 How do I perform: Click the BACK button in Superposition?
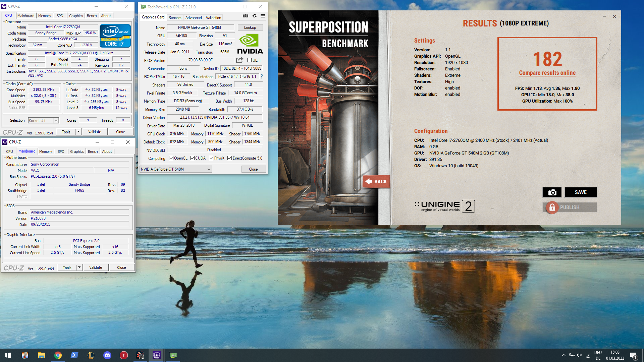click(376, 181)
